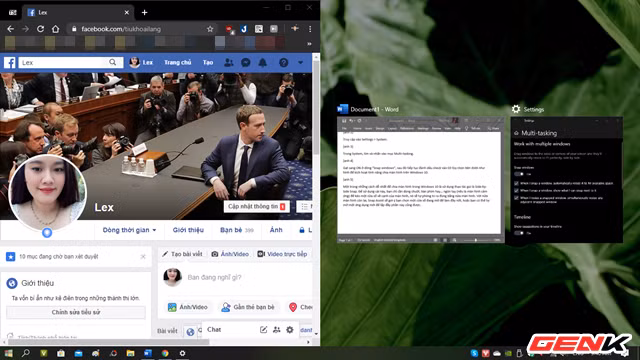This screenshot has width=640, height=360.
Task: Click the Cập nhật thông tin button
Action: [257, 207]
